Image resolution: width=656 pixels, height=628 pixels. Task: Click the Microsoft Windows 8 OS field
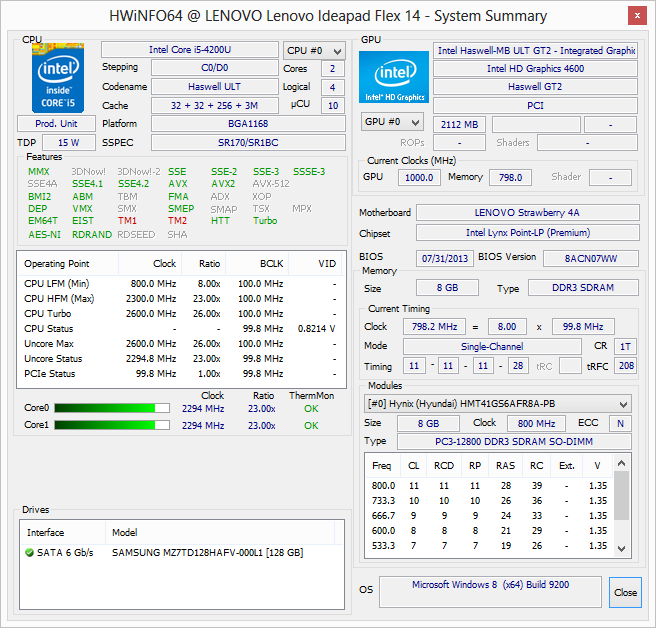point(490,592)
